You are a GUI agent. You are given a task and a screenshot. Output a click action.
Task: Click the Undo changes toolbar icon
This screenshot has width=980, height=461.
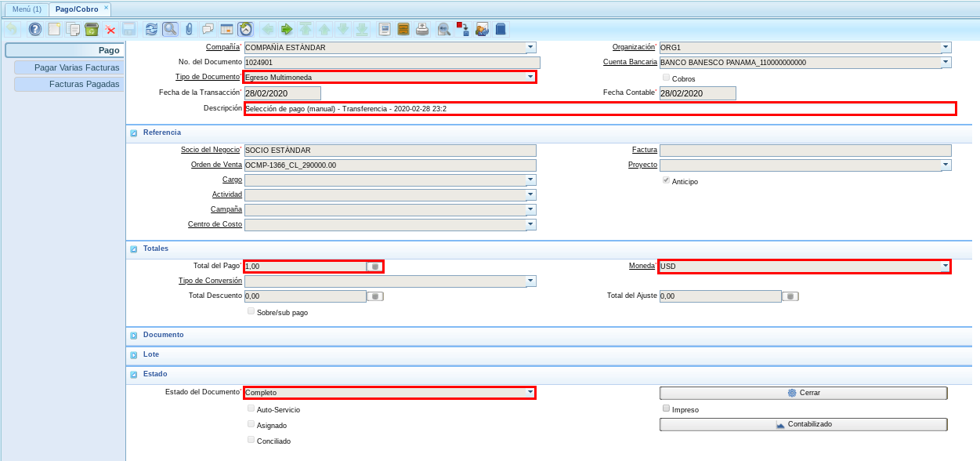[x=11, y=29]
